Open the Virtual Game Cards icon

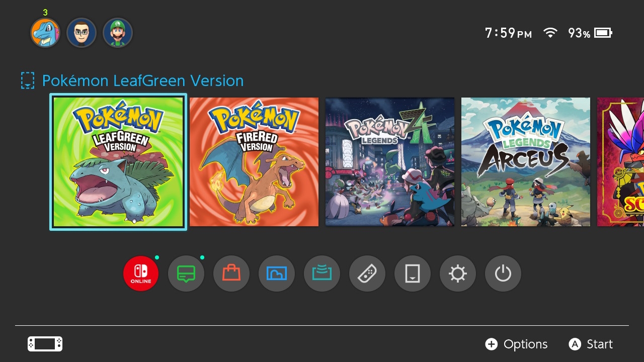point(413,274)
